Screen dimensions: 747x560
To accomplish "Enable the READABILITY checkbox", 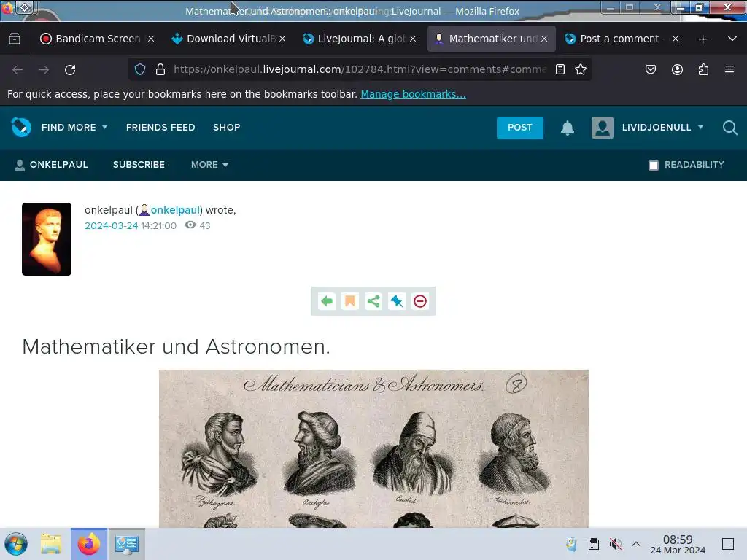I will tap(654, 166).
